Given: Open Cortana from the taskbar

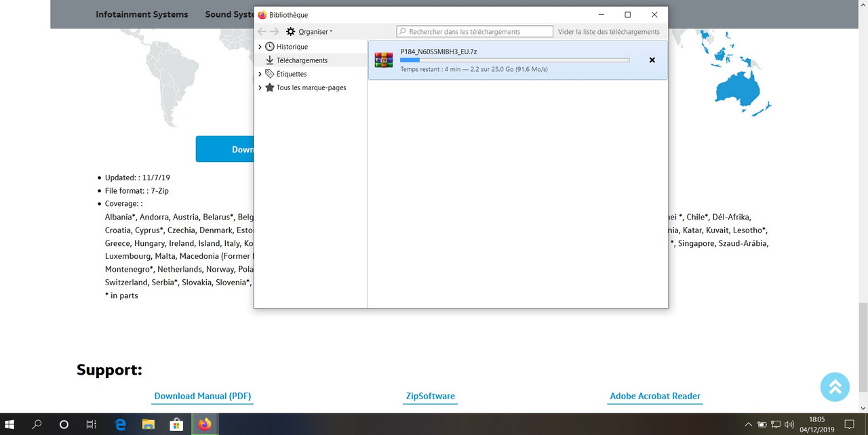Looking at the screenshot, I should [x=64, y=424].
